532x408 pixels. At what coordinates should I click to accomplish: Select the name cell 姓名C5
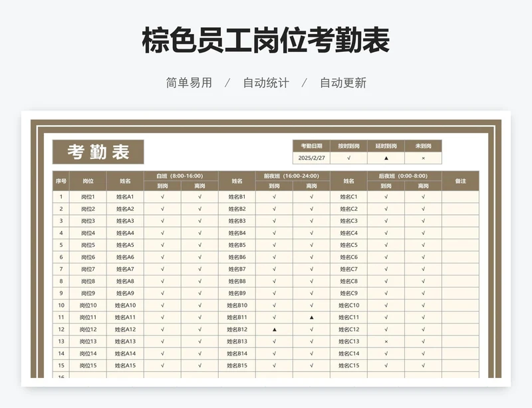348,245
